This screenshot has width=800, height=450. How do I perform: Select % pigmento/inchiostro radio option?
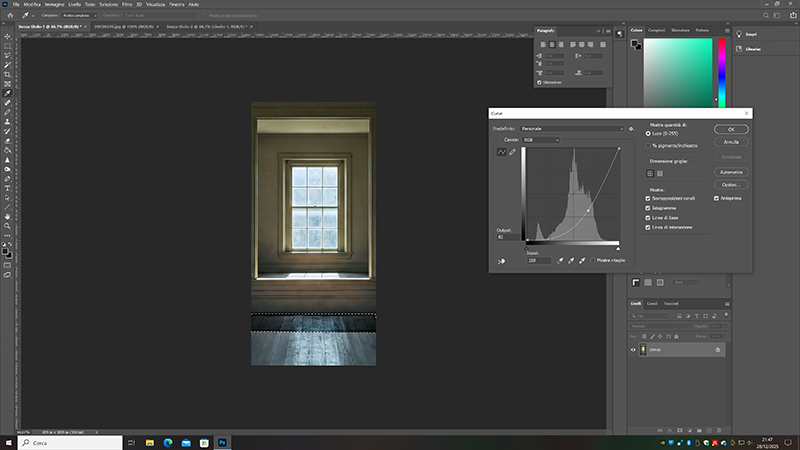pos(648,146)
